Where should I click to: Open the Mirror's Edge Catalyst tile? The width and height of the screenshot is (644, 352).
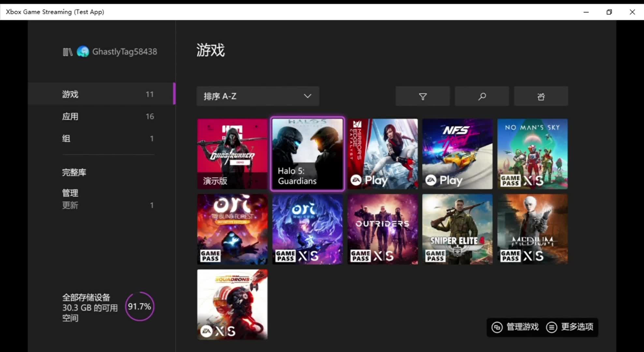tap(383, 154)
